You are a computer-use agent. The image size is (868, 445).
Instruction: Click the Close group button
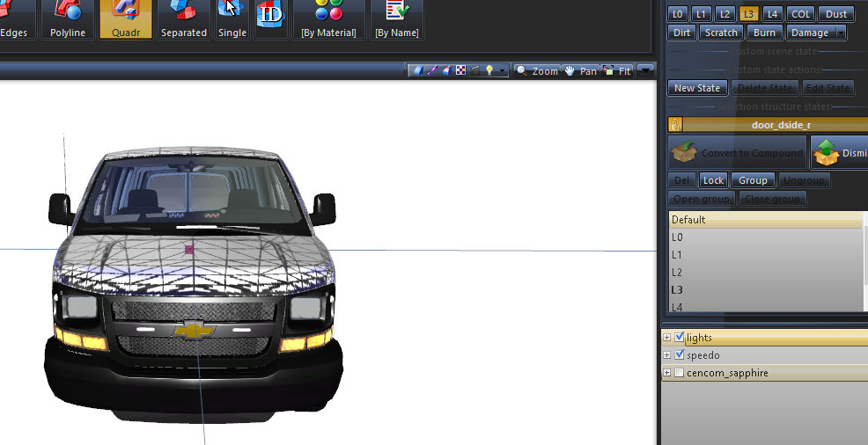click(x=772, y=199)
